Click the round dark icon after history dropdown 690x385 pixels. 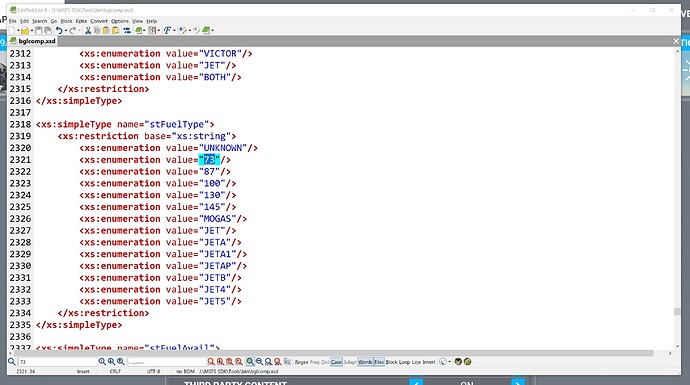[458, 362]
